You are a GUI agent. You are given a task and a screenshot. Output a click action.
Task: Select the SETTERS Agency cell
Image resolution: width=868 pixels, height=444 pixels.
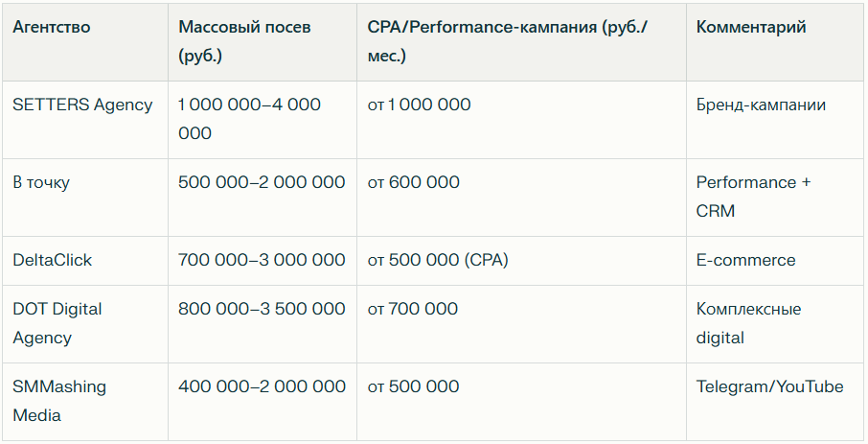(x=82, y=105)
